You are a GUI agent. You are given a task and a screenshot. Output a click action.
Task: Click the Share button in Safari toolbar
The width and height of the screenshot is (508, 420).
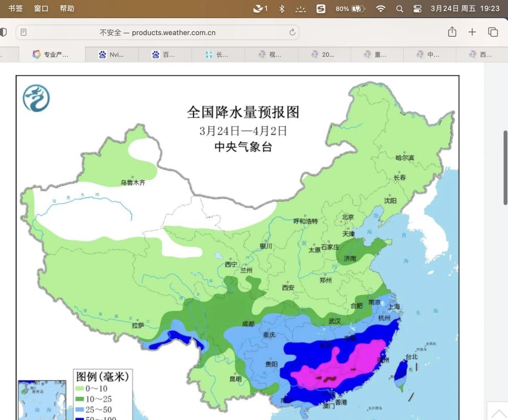452,32
